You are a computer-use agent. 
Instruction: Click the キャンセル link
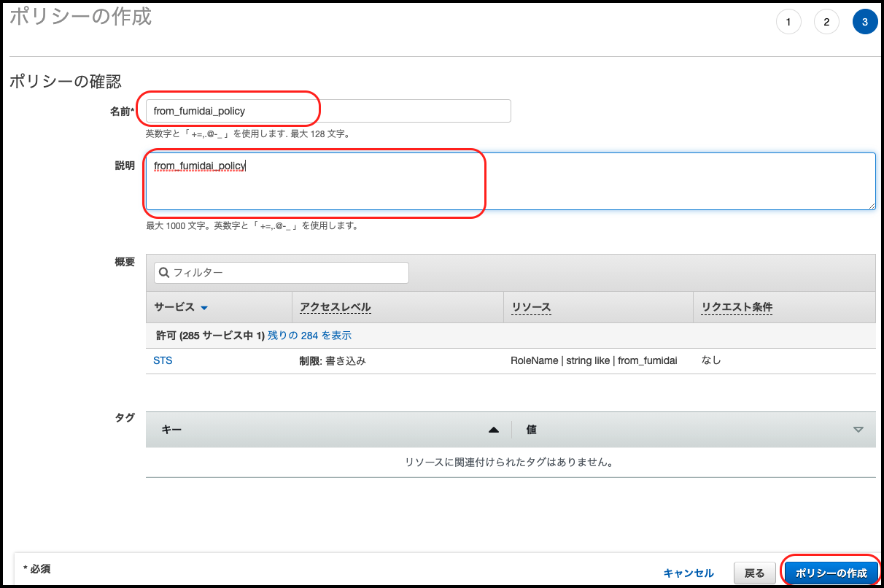click(689, 573)
